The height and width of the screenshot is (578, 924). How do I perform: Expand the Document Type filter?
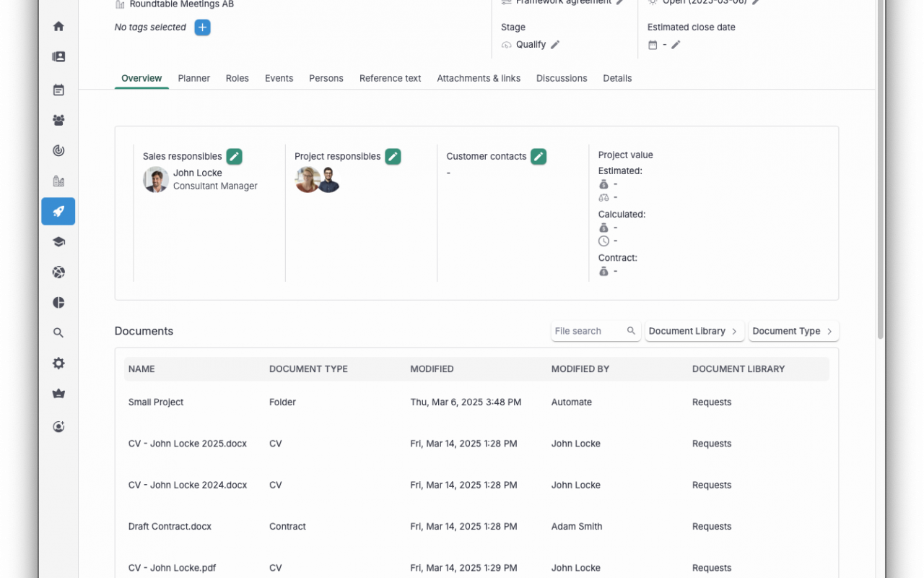[793, 331]
